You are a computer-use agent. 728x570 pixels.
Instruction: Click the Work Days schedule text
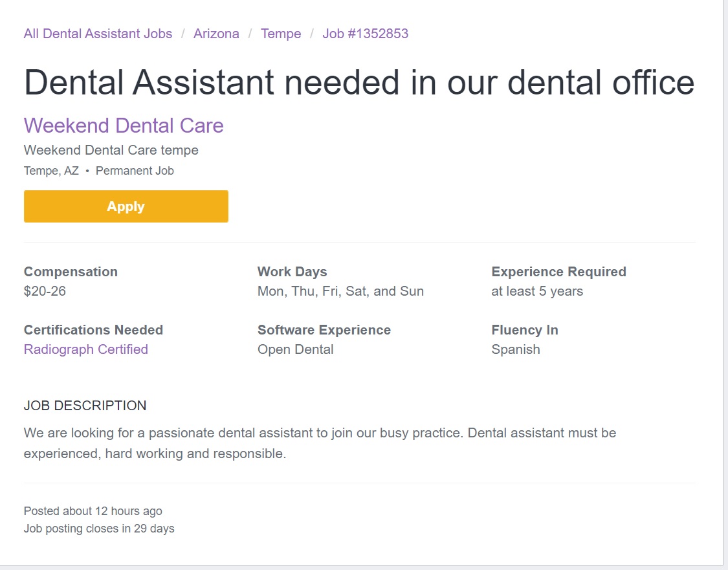pos(340,291)
